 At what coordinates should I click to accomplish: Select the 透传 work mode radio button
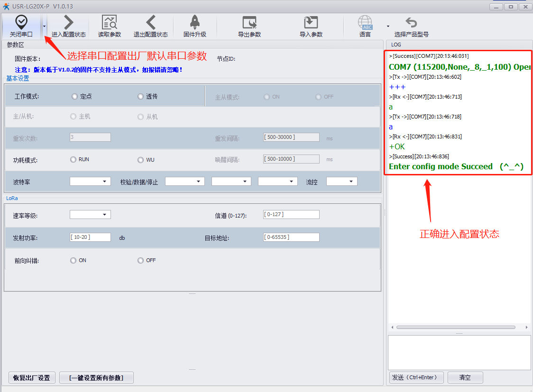point(140,97)
